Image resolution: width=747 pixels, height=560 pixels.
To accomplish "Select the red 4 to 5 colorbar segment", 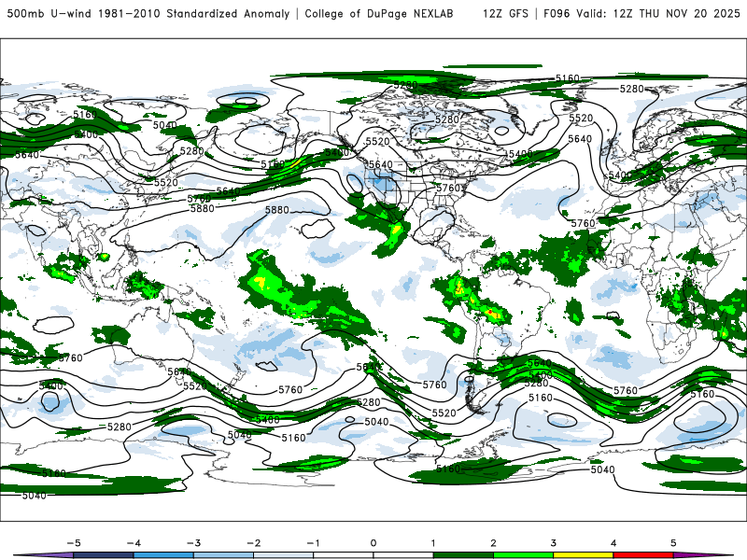I will click(643, 555).
